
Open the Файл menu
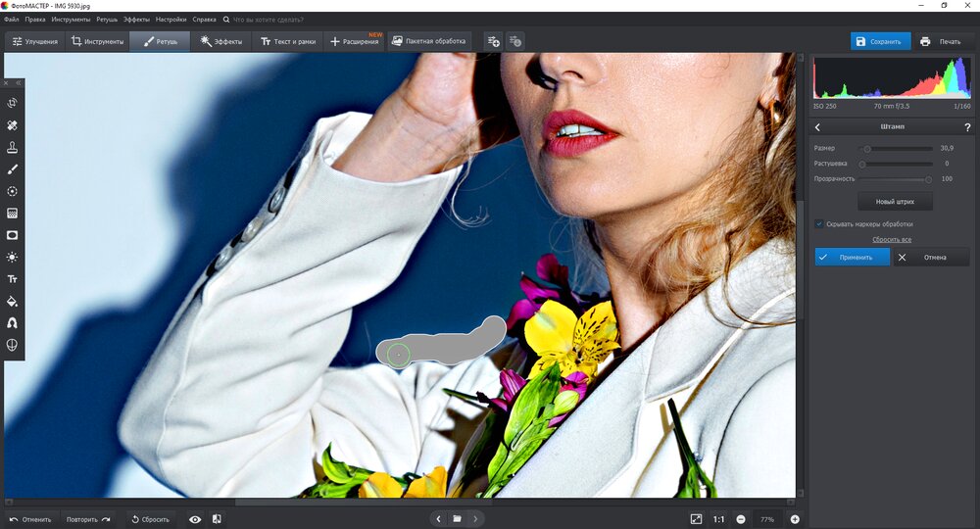(x=11, y=20)
